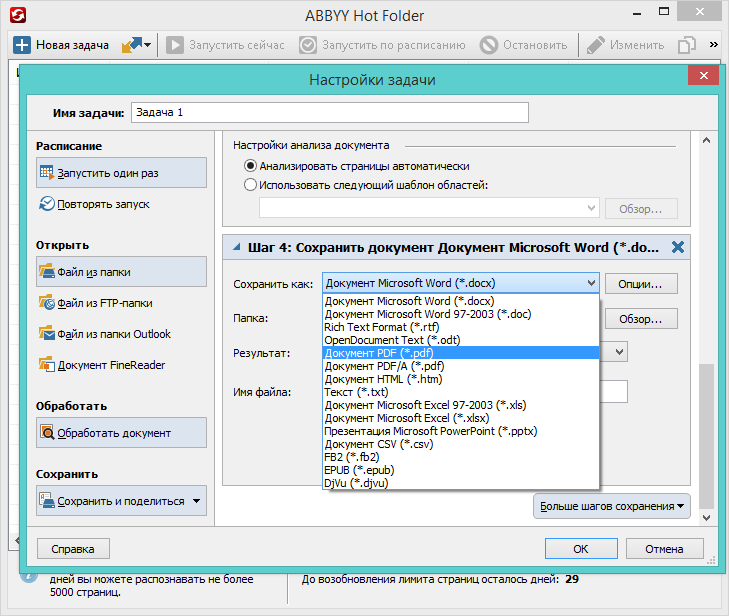The height and width of the screenshot is (616, 729).
Task: Select OpenDocument Text (*.odt) option
Action: (x=461, y=340)
